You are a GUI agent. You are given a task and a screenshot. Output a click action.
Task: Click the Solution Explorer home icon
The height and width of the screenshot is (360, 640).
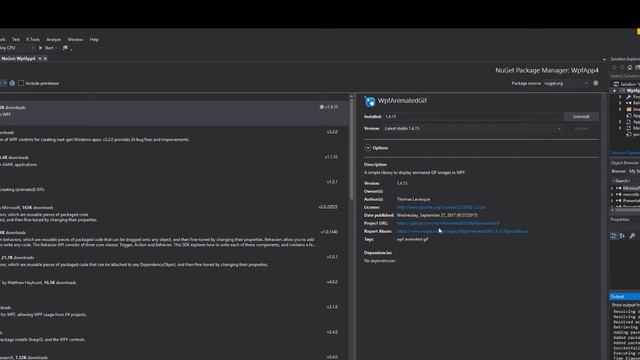630,68
